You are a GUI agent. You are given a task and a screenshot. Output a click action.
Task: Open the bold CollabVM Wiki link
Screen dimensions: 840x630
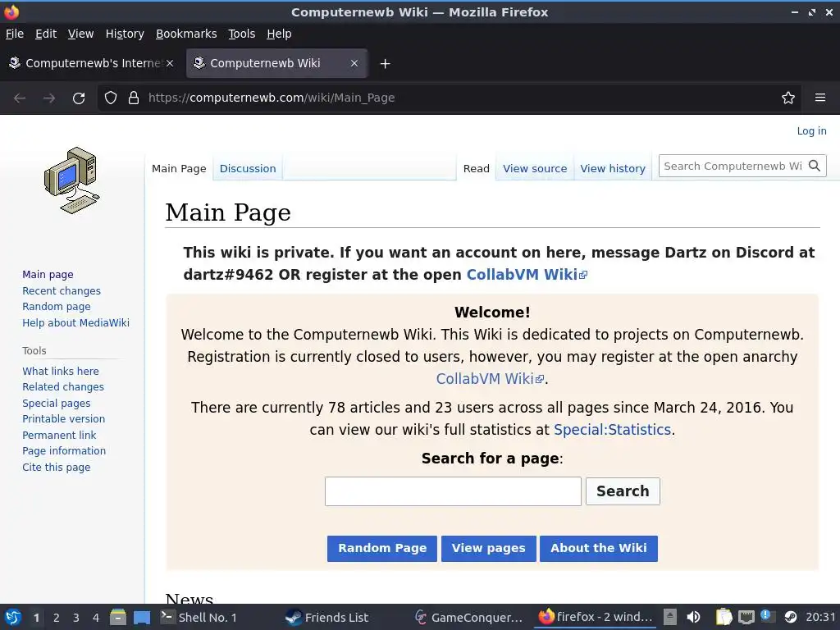[x=527, y=274]
